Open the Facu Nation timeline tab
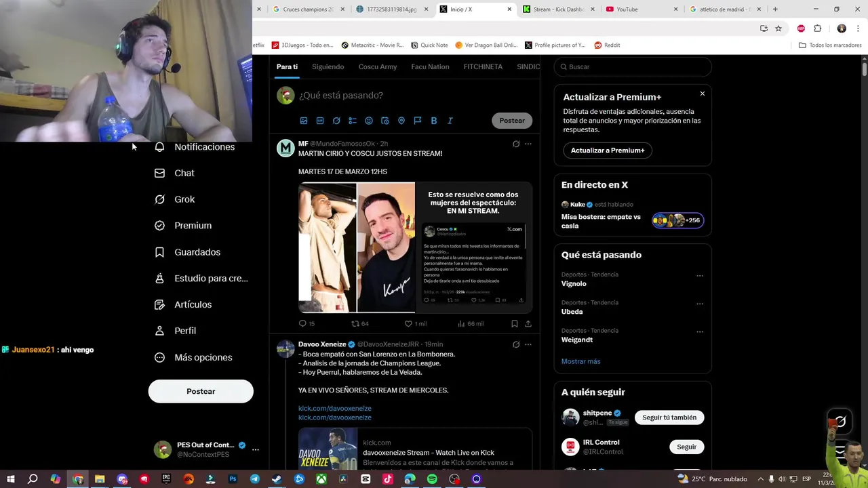868x488 pixels. click(x=430, y=67)
